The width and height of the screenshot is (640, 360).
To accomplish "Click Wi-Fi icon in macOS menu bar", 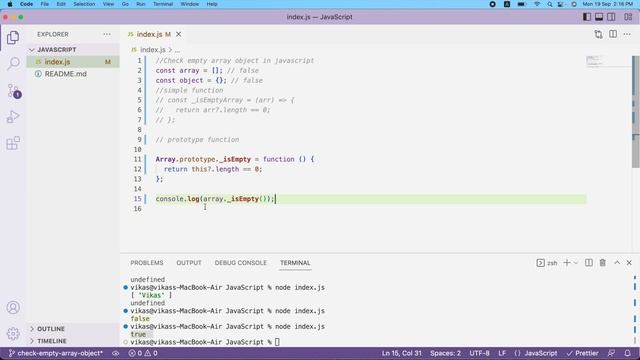I will (537, 4).
